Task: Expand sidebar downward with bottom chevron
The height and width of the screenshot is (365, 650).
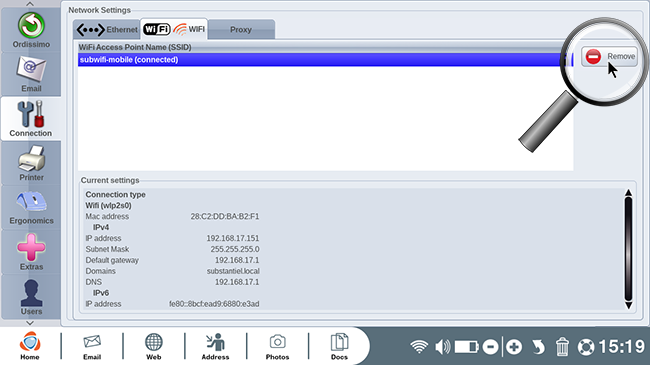Action: (30, 323)
